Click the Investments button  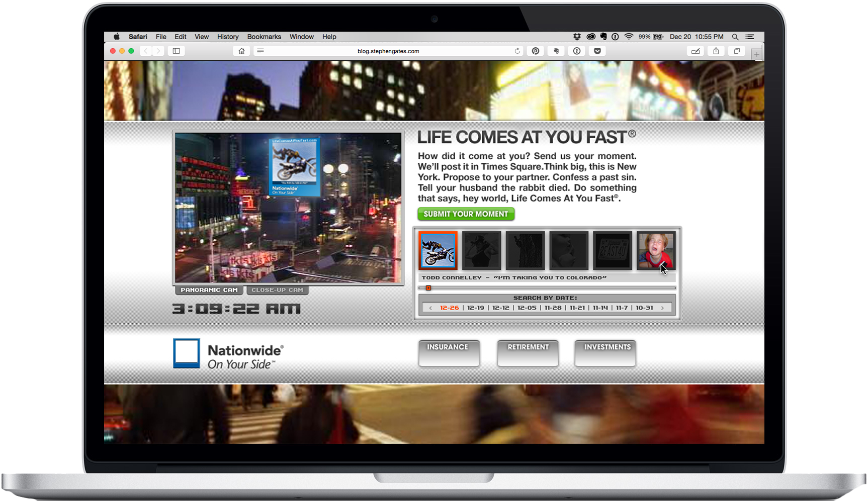[605, 353]
